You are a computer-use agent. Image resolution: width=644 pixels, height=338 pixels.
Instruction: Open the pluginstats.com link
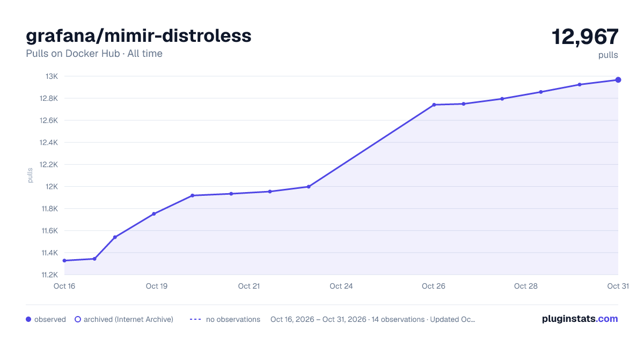(580, 319)
